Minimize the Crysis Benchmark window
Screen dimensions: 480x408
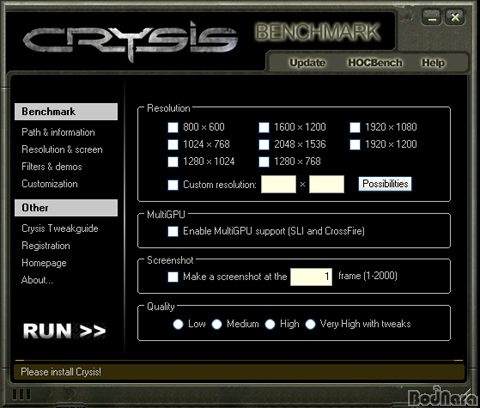click(x=432, y=17)
